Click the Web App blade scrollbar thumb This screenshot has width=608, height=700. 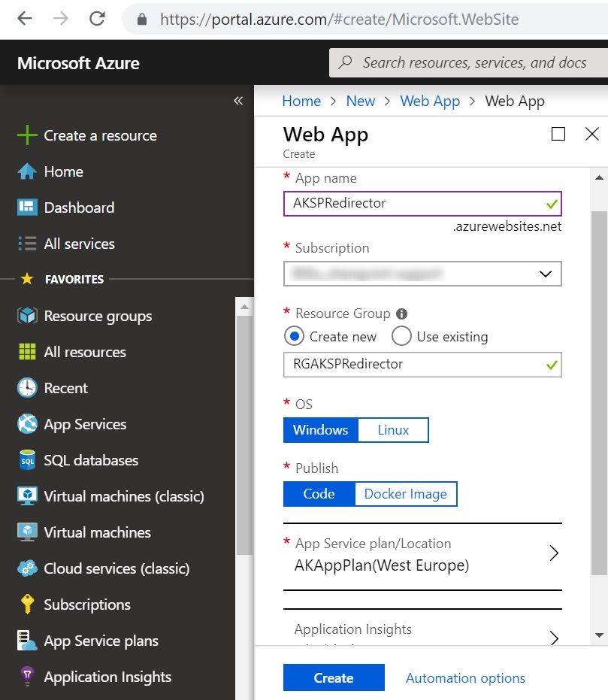599,392
